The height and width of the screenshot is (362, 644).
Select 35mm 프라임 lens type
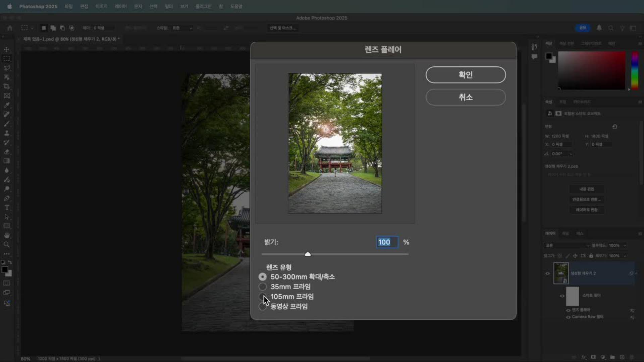(x=263, y=287)
